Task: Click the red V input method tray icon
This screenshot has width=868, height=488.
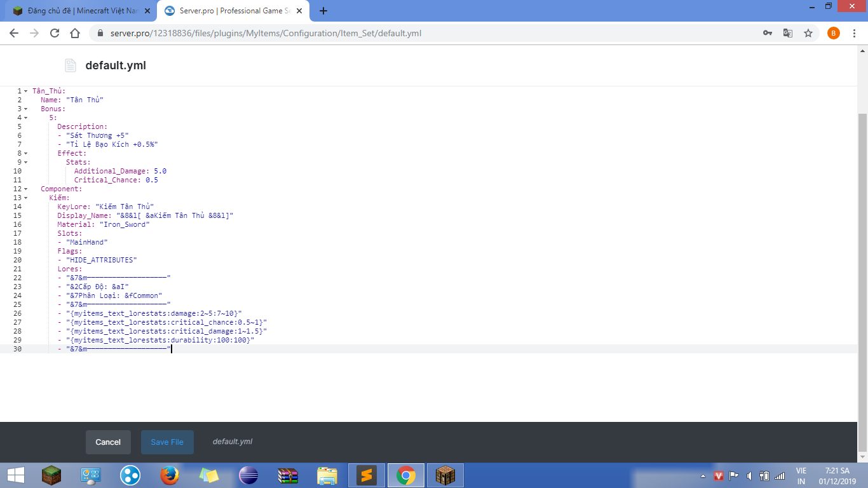Action: coord(719,476)
